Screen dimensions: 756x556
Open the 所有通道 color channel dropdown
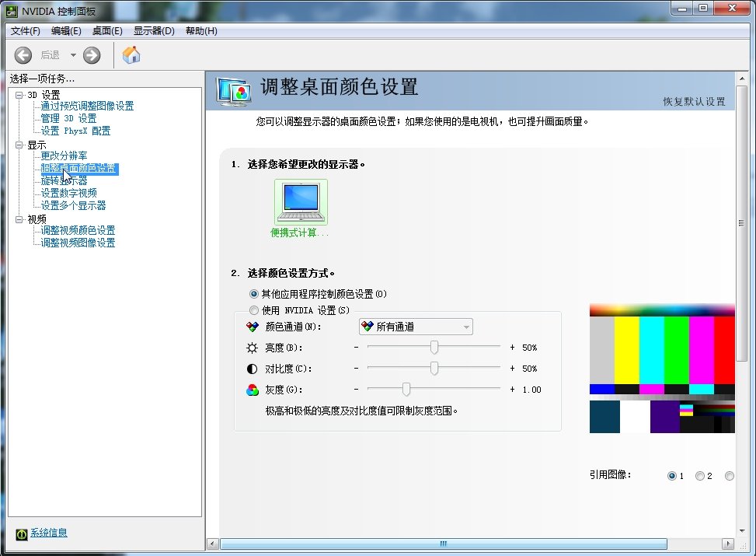(415, 327)
